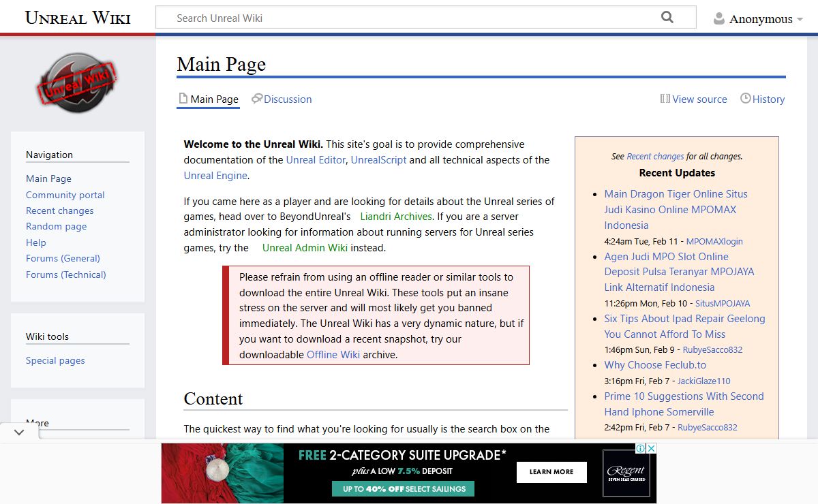
Task: Open Recent changes link in updates box
Action: point(655,157)
